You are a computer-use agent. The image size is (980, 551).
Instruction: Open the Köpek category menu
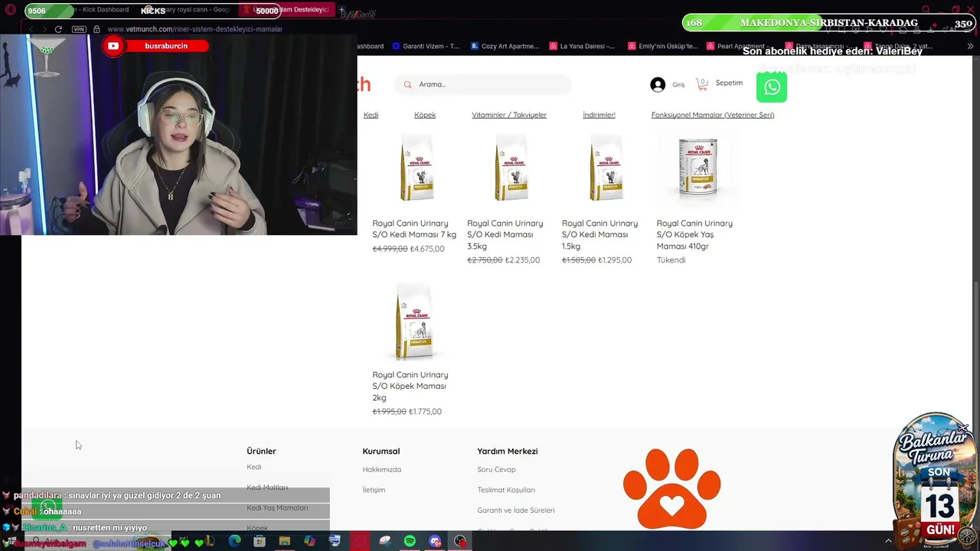[425, 115]
